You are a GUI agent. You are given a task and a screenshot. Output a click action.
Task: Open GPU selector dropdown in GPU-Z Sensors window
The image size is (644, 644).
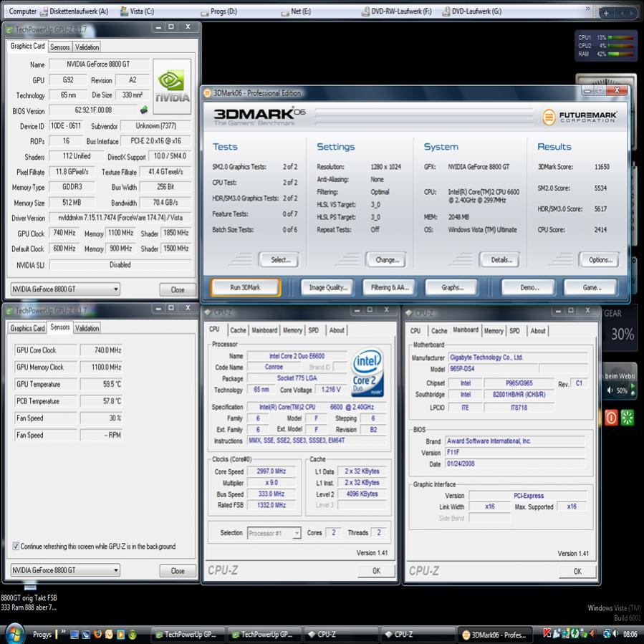pos(65,570)
